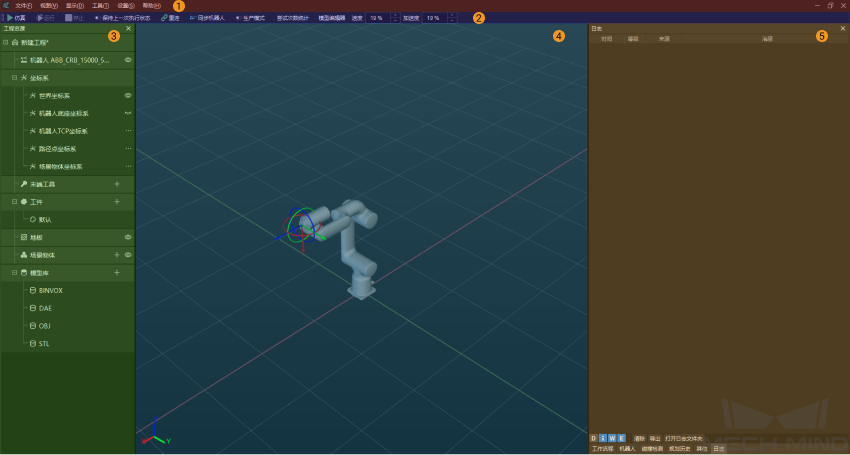Click 打开日志文件夹 open log folder button
850x455 pixels.
click(684, 438)
